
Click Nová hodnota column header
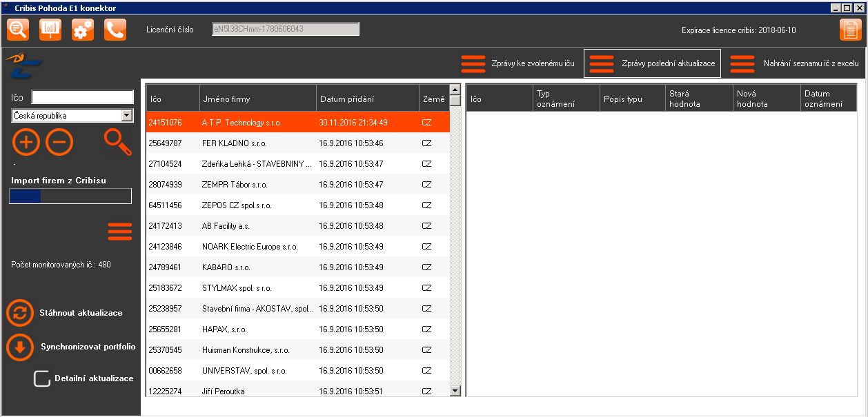[x=767, y=99]
